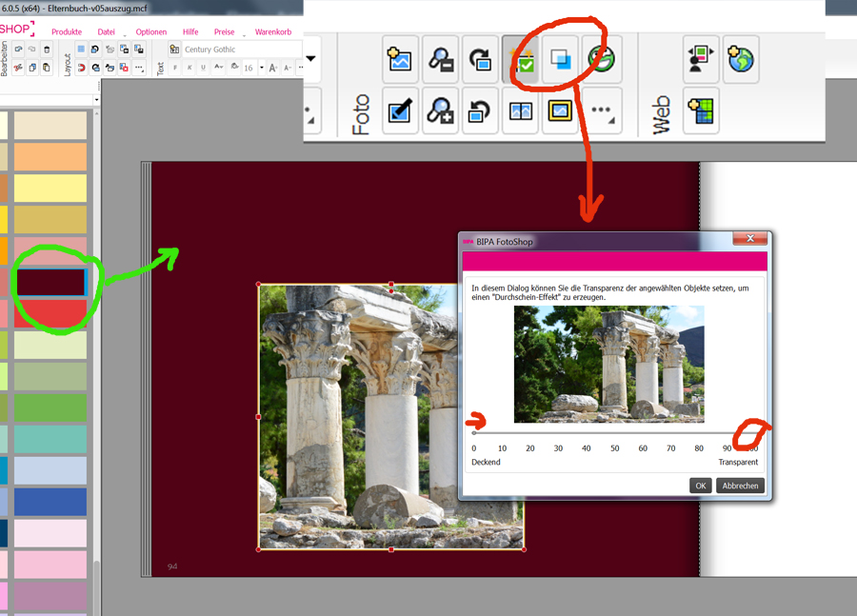
Task: Click the zoom in photo magnifier icon
Action: tap(440, 111)
